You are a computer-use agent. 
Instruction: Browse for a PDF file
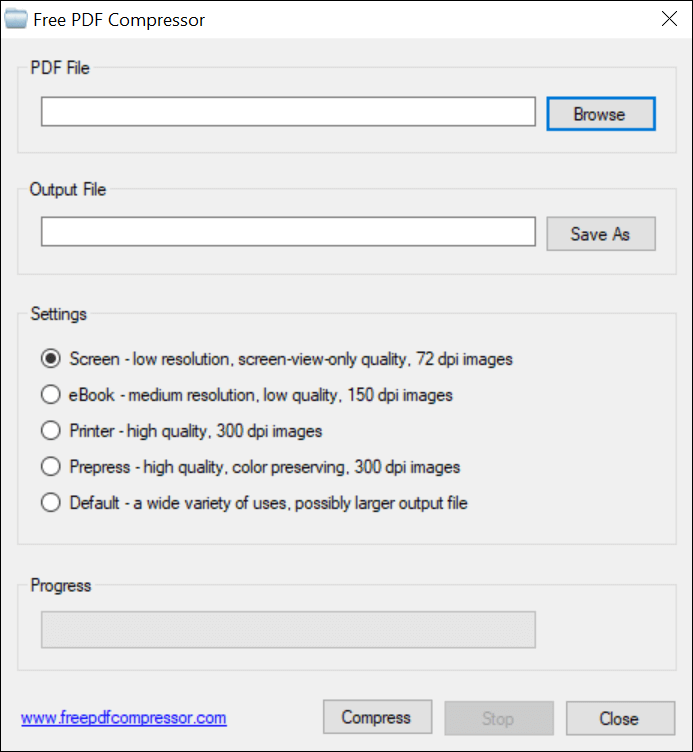(x=600, y=114)
